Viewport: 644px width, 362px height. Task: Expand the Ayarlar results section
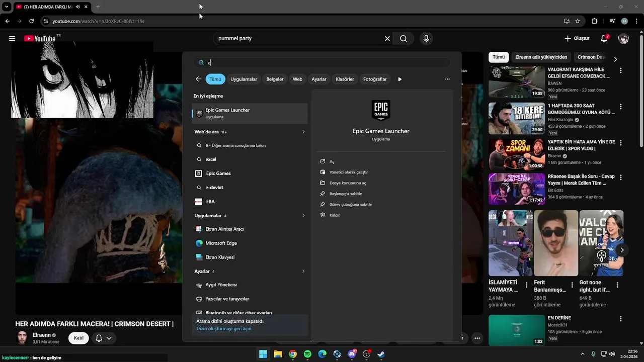point(303,271)
